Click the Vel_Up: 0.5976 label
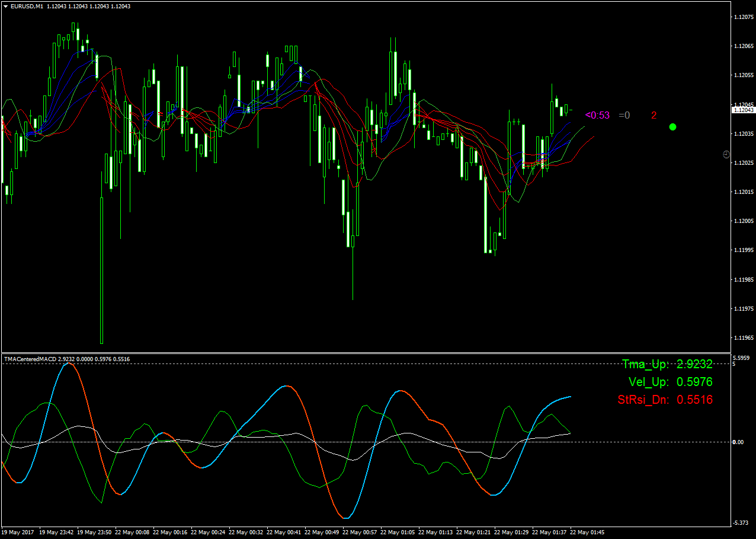Image resolution: width=756 pixels, height=539 pixels. tap(671, 382)
